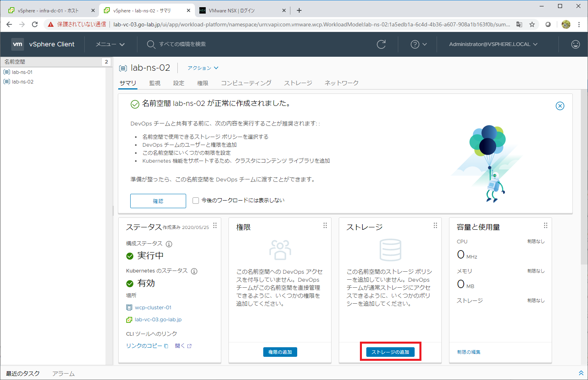Click the vSphere refresh icon in header

(x=381, y=44)
